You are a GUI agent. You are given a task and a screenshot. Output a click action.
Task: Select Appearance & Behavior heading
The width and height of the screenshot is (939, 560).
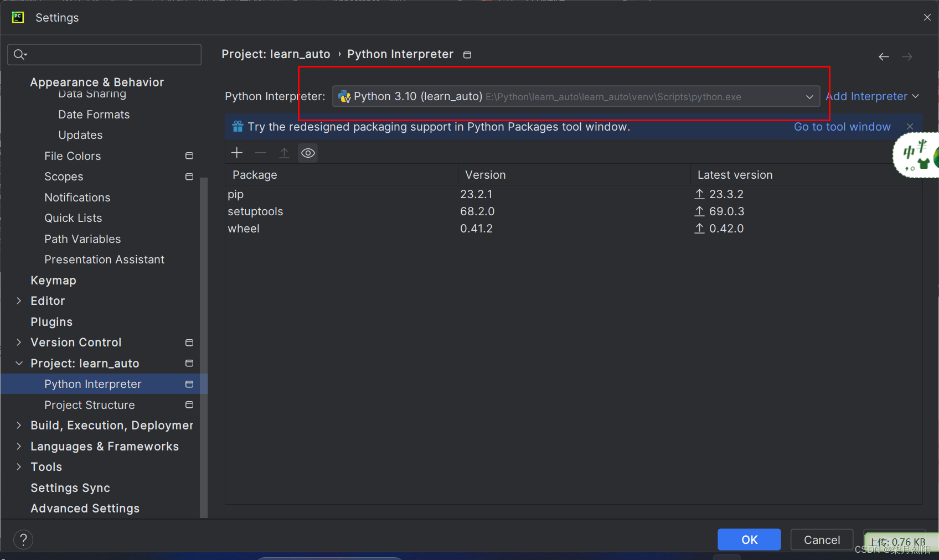[97, 82]
